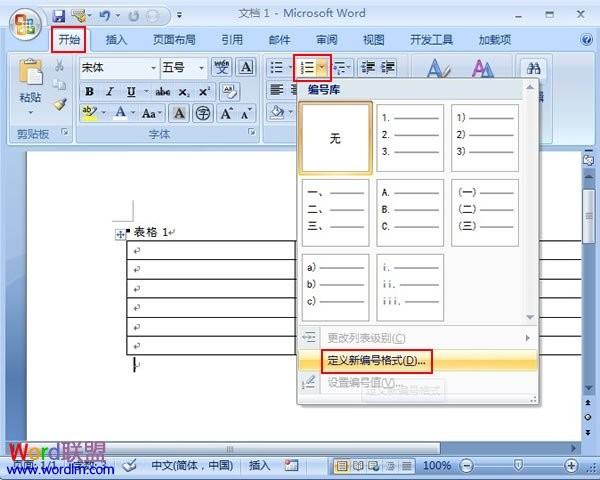Toggle italic formatting
Image resolution: width=600 pixels, height=480 pixels.
tap(110, 91)
